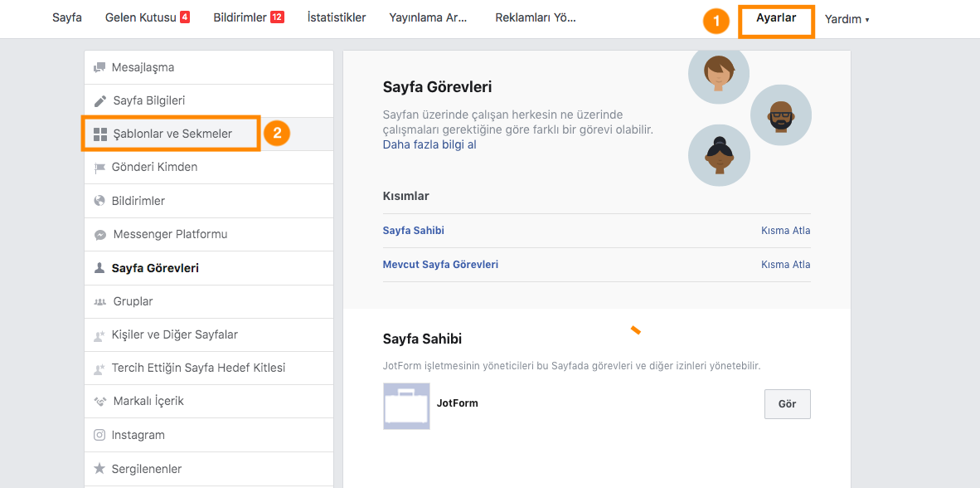Click the Sayfa Görevleri heading
This screenshot has width=980, height=488.
coord(437,87)
